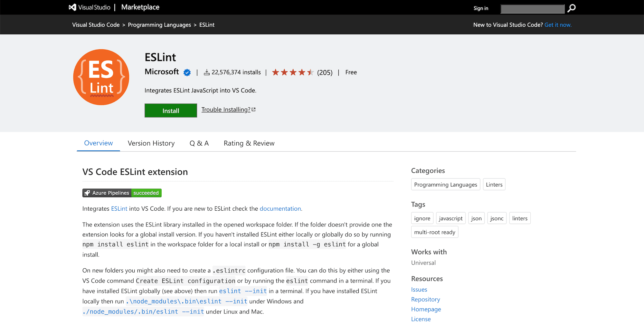Click the green Install button

(x=171, y=110)
